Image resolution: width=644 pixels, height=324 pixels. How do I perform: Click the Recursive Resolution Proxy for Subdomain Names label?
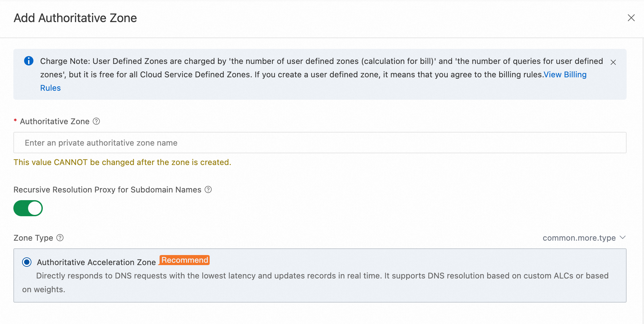coord(107,190)
